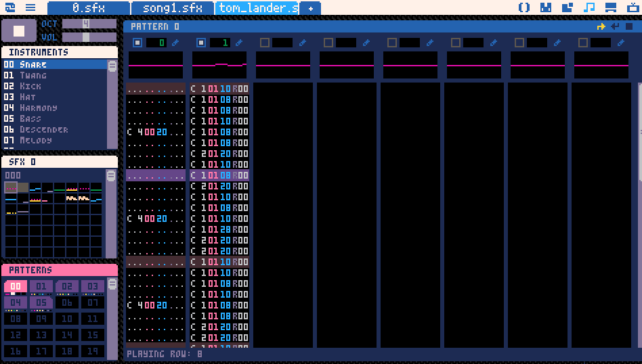This screenshot has height=364, width=642.
Task: Select the 01 Twang instrument
Action: 55,75
